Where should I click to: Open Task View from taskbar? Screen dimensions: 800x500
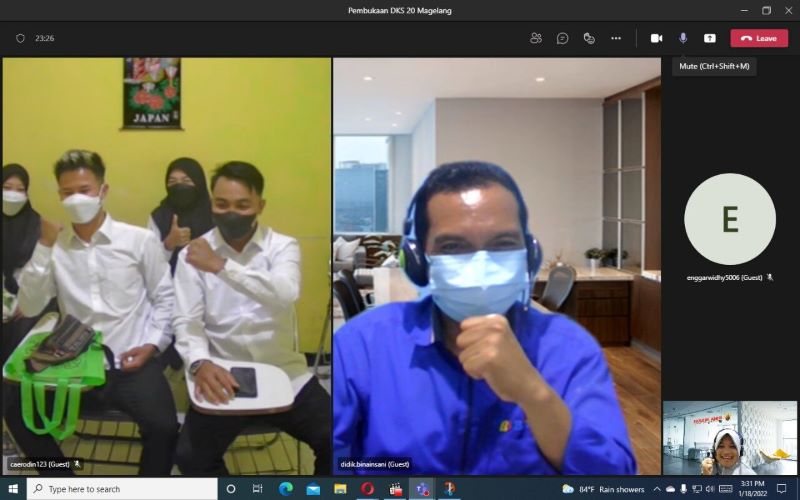point(258,489)
